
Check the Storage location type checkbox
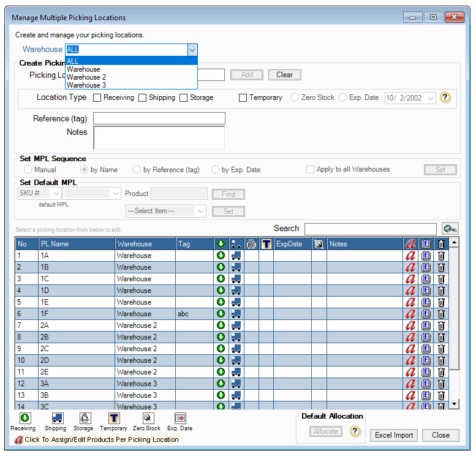coord(184,97)
